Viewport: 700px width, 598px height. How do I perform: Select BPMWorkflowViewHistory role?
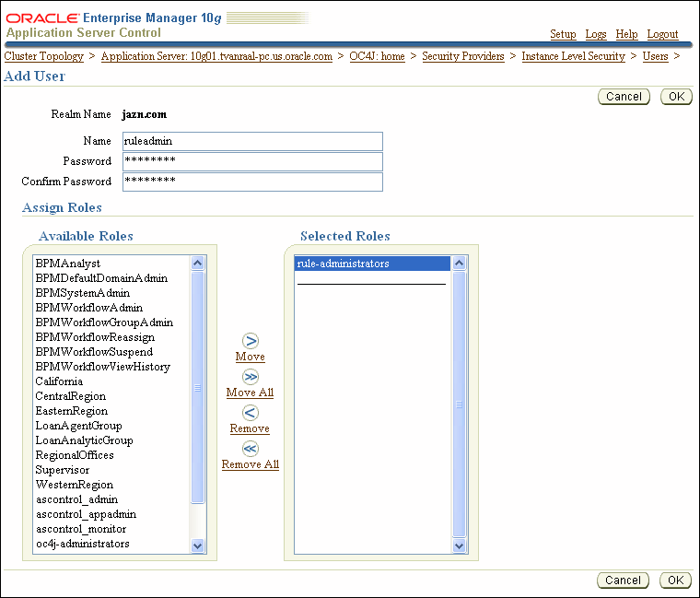111,367
